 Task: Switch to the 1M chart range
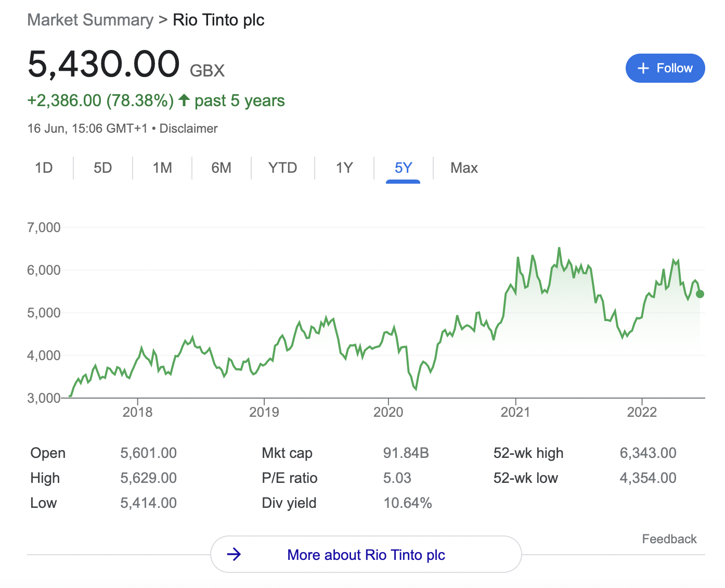pos(162,168)
